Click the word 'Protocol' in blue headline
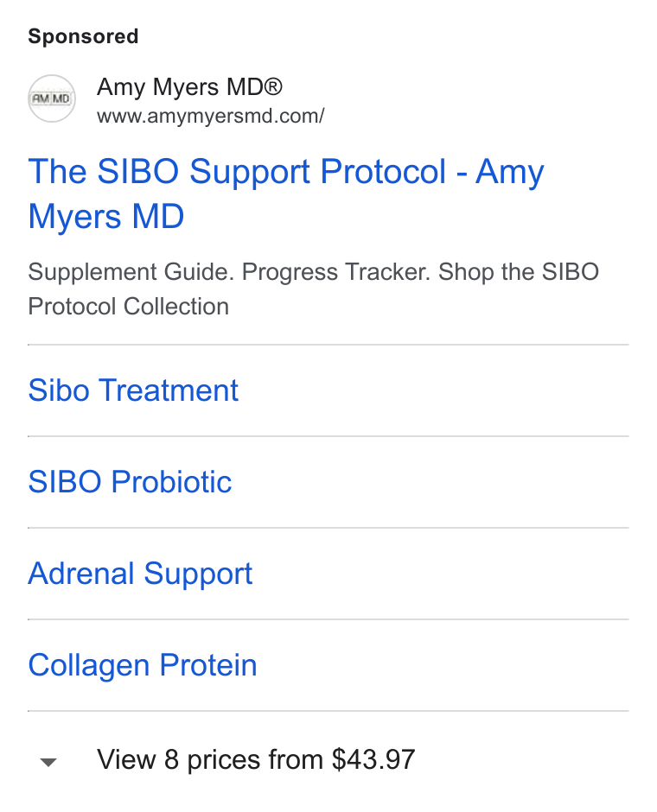This screenshot has height=812, width=657. click(383, 171)
